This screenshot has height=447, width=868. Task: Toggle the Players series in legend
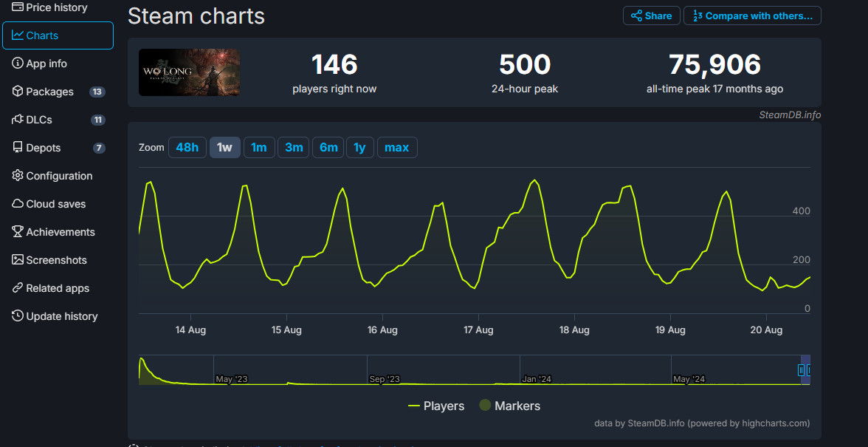436,406
